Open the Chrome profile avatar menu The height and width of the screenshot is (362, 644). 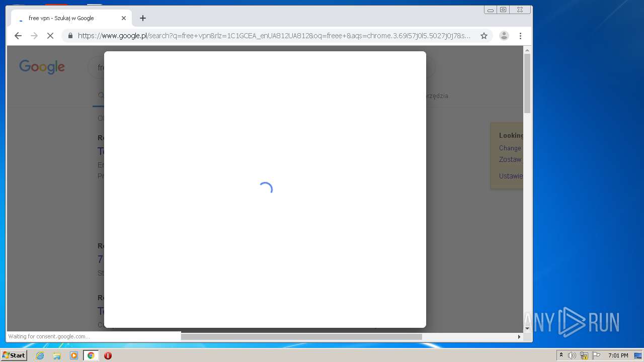[504, 36]
